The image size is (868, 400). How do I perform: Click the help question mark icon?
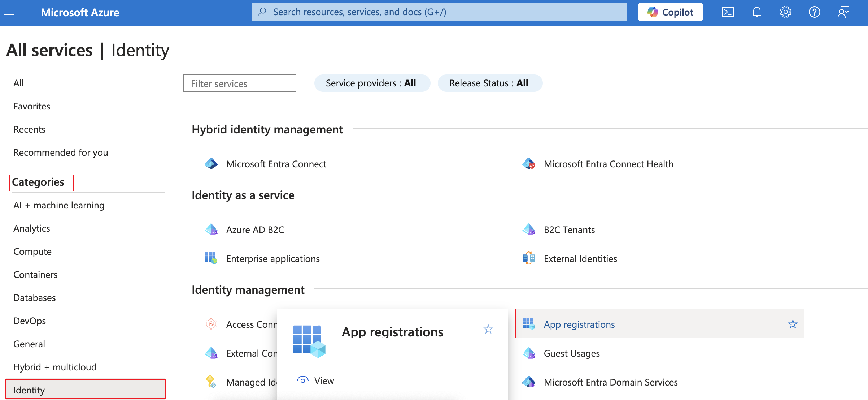pos(814,12)
